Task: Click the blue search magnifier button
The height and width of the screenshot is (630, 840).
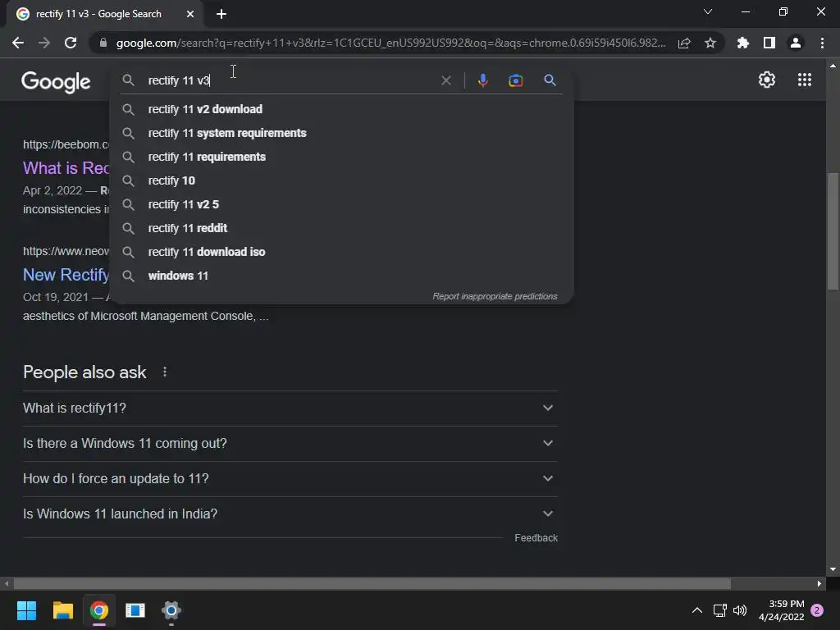Action: (x=550, y=80)
